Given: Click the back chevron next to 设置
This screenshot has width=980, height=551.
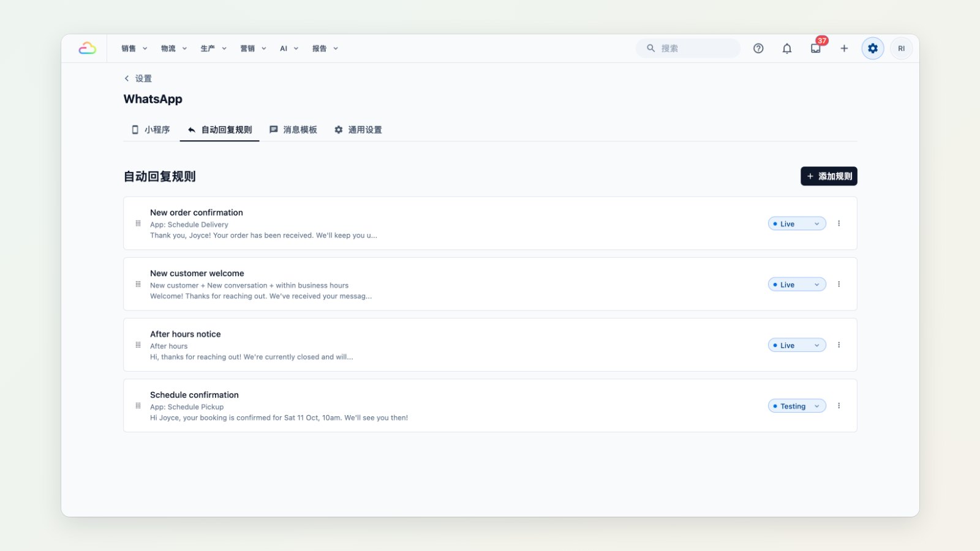Looking at the screenshot, I should (x=127, y=78).
